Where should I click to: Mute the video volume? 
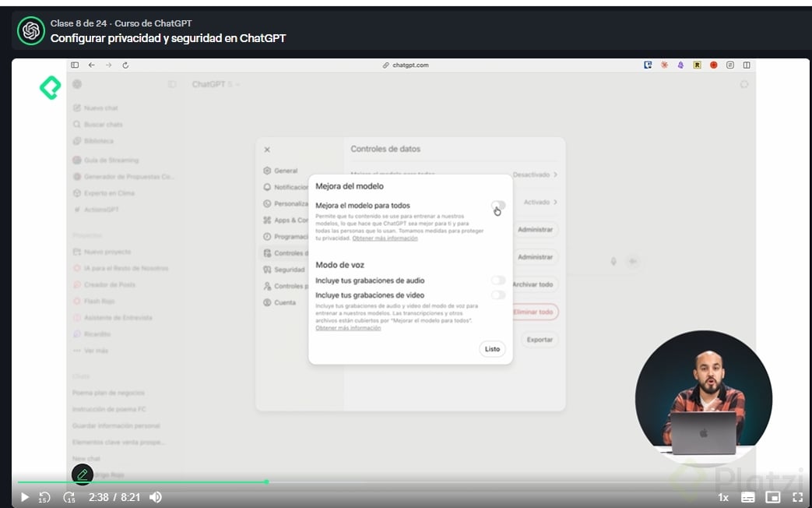coord(156,497)
